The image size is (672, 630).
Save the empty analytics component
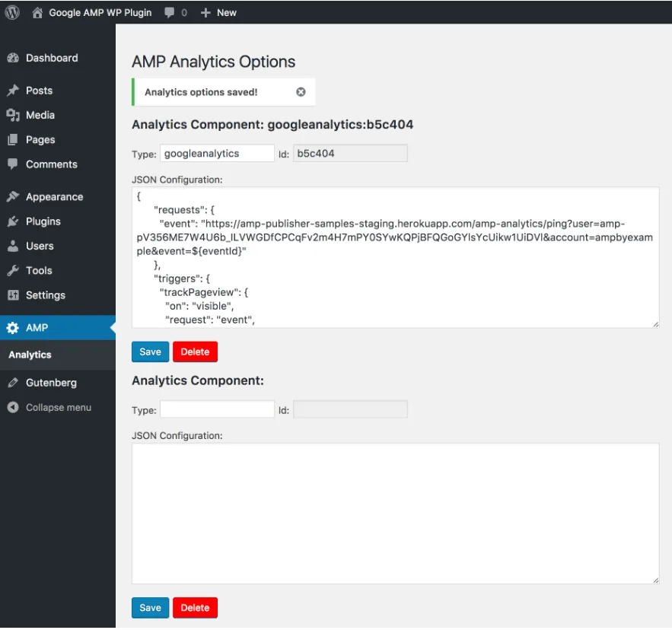pos(150,608)
